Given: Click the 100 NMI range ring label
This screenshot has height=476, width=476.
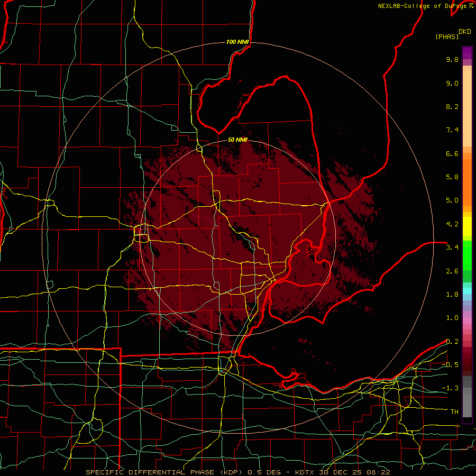Looking at the screenshot, I should pyautogui.click(x=237, y=42).
